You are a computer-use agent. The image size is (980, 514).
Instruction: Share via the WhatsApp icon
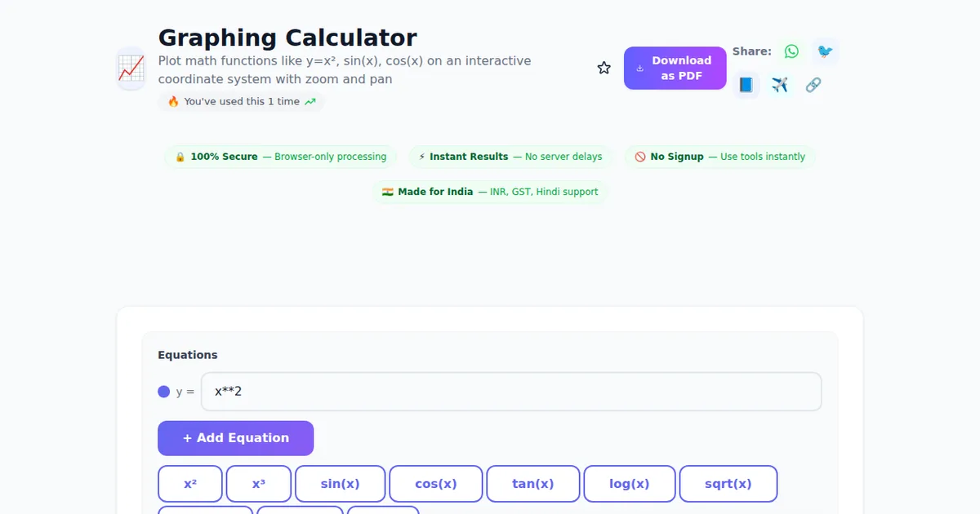[791, 51]
